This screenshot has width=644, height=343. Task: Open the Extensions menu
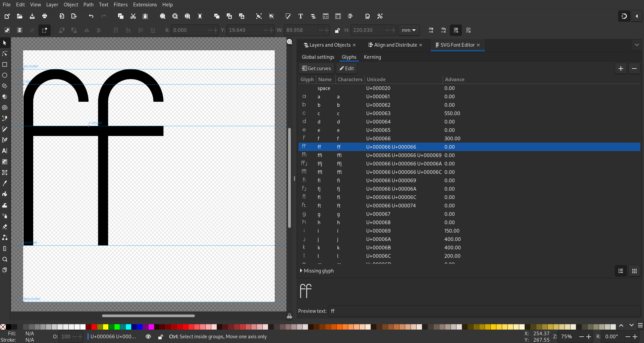click(145, 5)
